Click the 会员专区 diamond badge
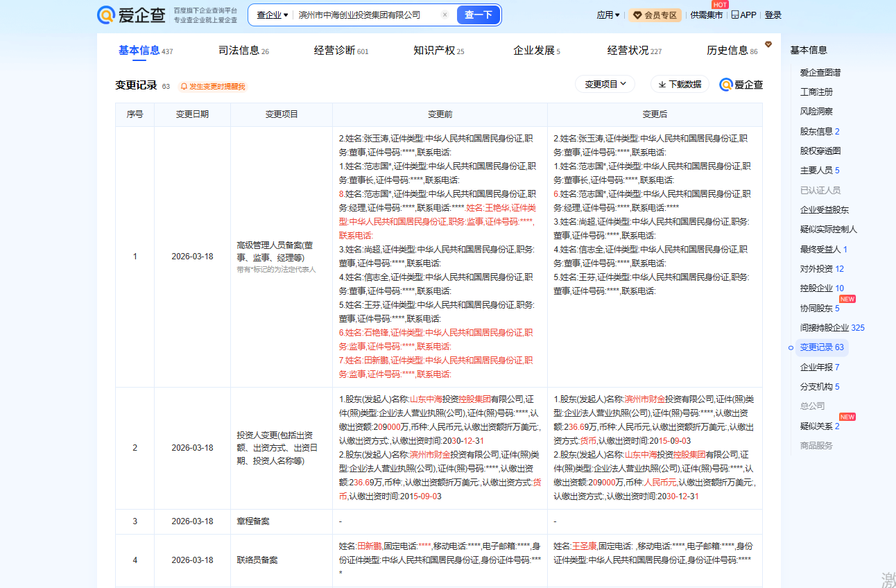Screen dimensions: 896x588 point(655,15)
